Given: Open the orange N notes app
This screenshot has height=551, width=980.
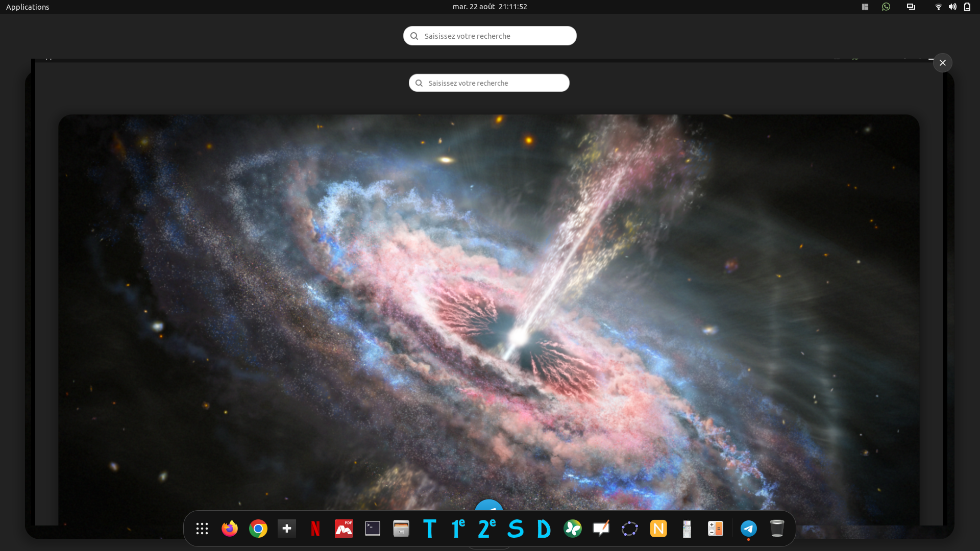Looking at the screenshot, I should pyautogui.click(x=658, y=529).
